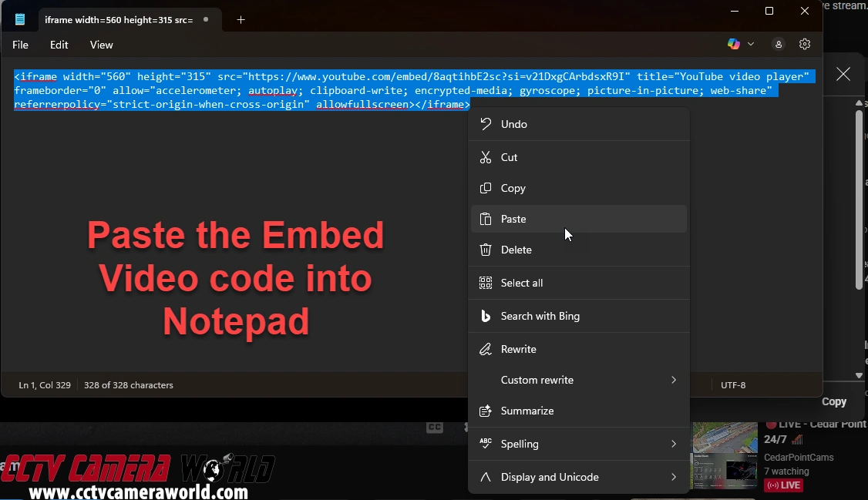Open the Cedar Point live stream thumbnail
This screenshot has width=868, height=500.
click(725, 455)
